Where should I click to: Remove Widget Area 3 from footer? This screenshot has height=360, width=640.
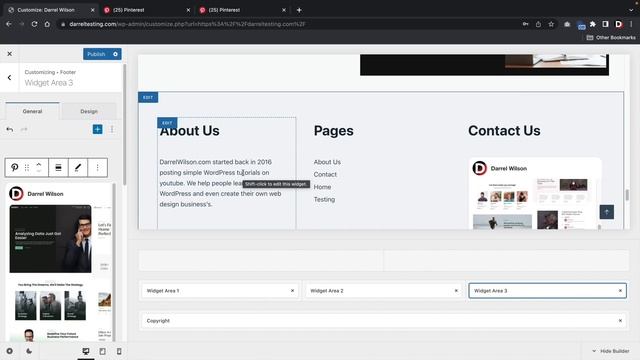(x=620, y=291)
